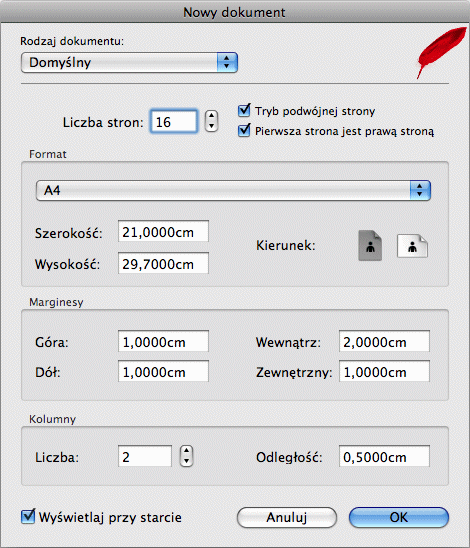Select portrait orientation icon
470x548 pixels.
click(x=370, y=246)
